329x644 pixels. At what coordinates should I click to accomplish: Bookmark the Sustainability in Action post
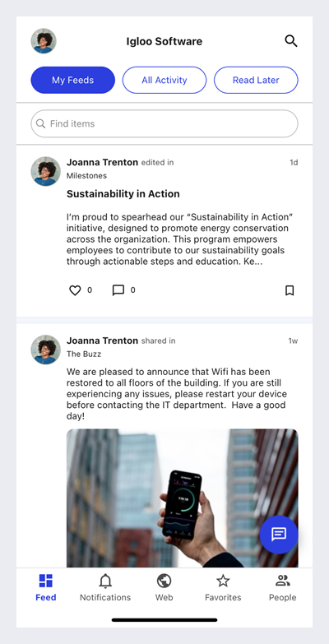click(x=290, y=291)
